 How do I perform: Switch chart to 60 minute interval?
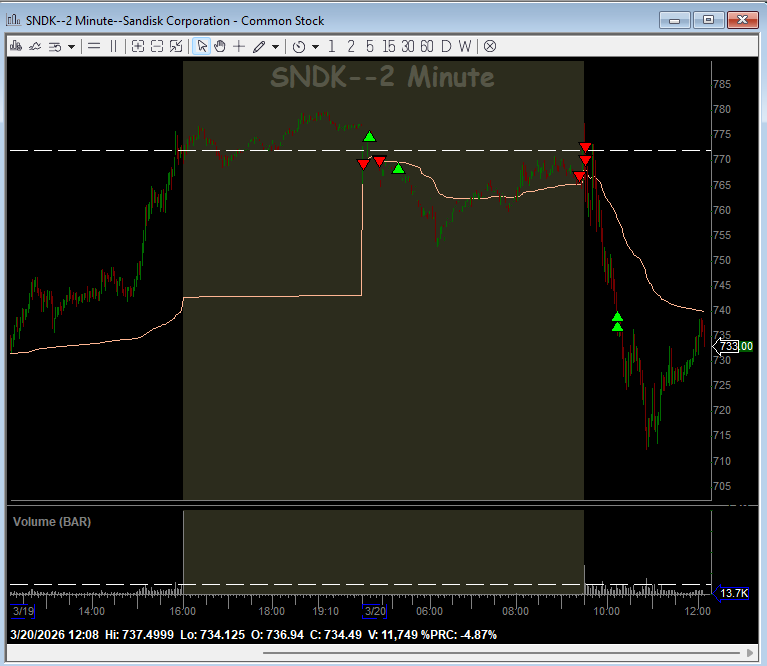tap(427, 46)
